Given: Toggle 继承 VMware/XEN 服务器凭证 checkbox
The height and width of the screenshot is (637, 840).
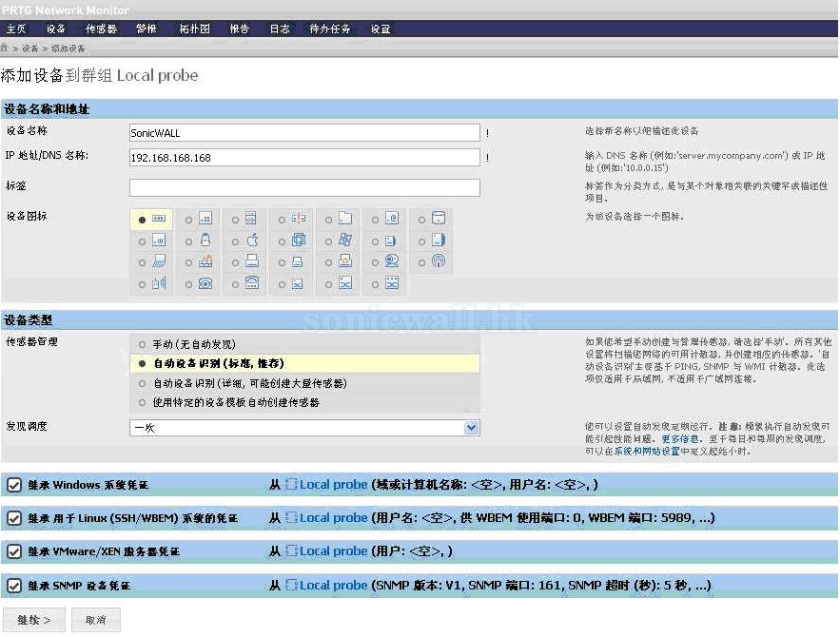Looking at the screenshot, I should (x=14, y=551).
